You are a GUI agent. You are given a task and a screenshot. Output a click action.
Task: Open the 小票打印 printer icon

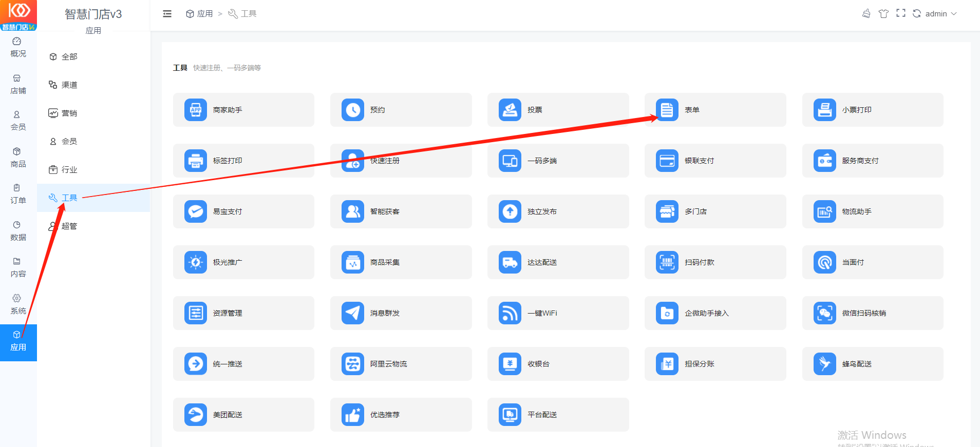[825, 110]
